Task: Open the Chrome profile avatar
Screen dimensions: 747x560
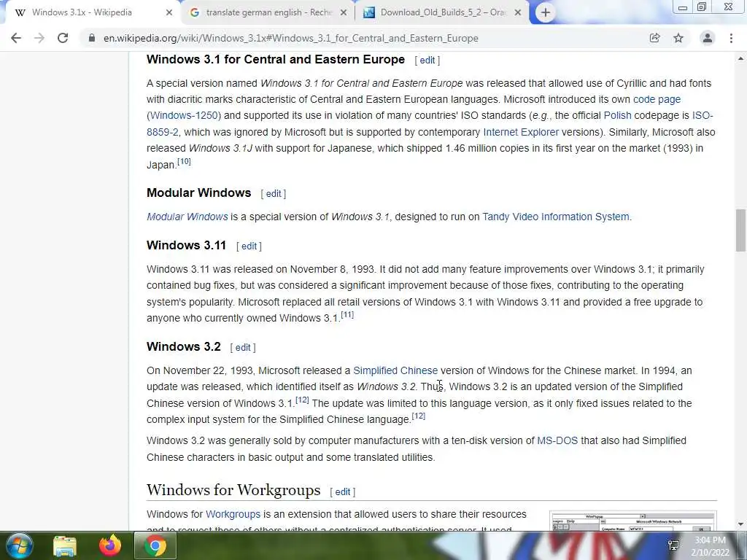Action: click(x=708, y=38)
